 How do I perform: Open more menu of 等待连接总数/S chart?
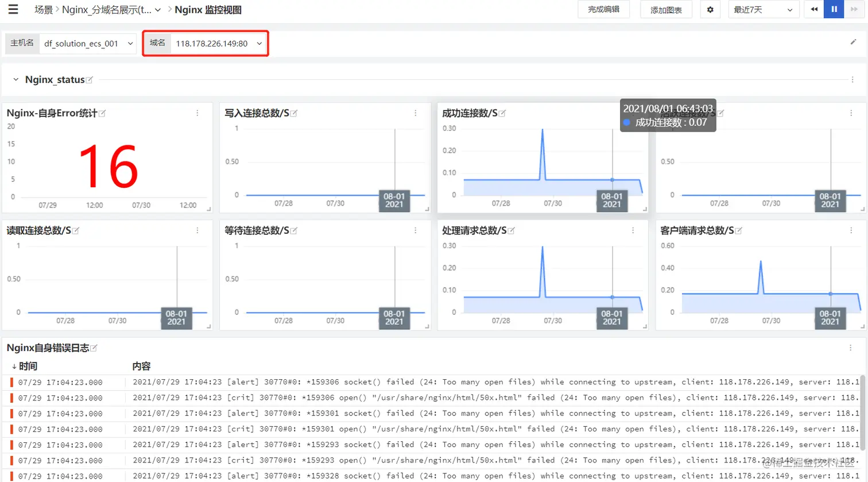416,230
